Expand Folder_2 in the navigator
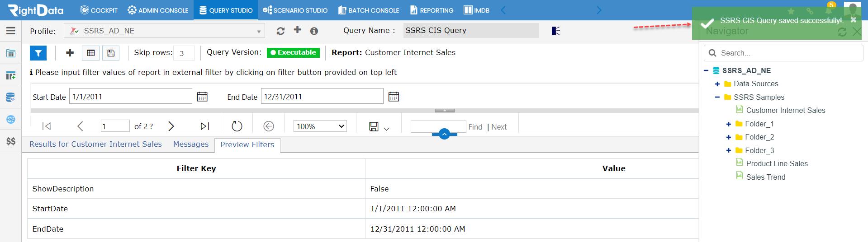The image size is (868, 242). point(729,137)
